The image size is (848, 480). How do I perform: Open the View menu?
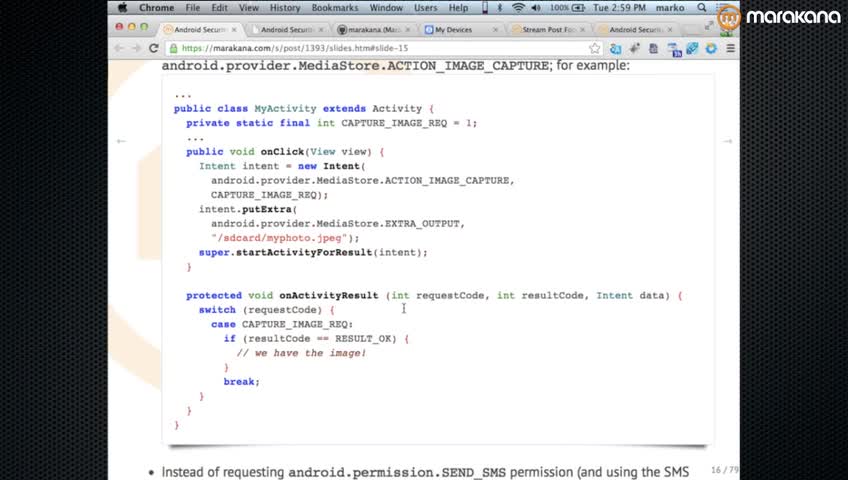point(248,8)
